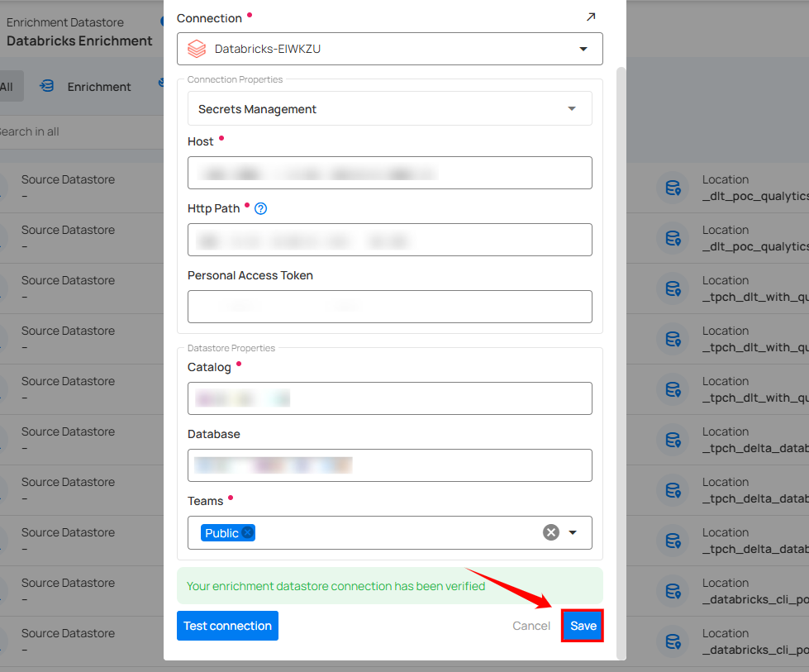Click the Connection Properties group label
Image resolution: width=809 pixels, height=672 pixels.
235,79
